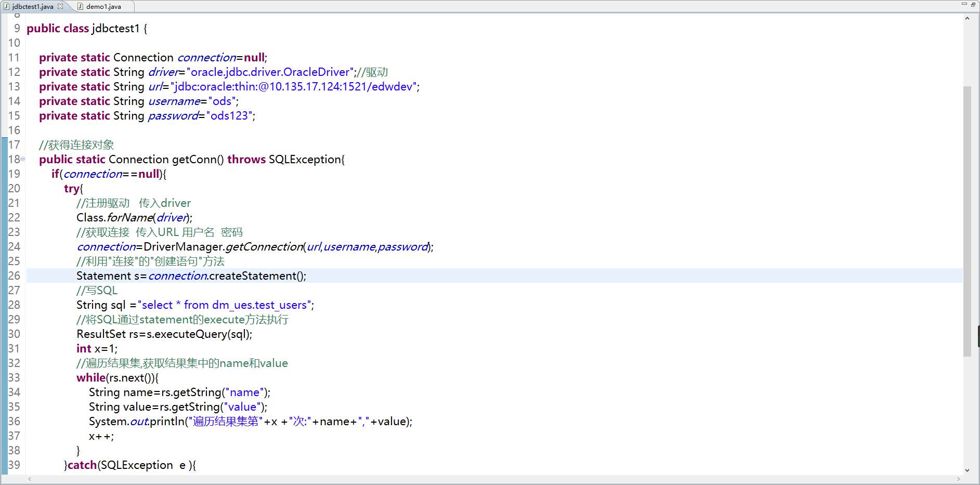Click 'rs.getString("name")' on line 34
Image resolution: width=980 pixels, height=485 pixels.
[214, 392]
